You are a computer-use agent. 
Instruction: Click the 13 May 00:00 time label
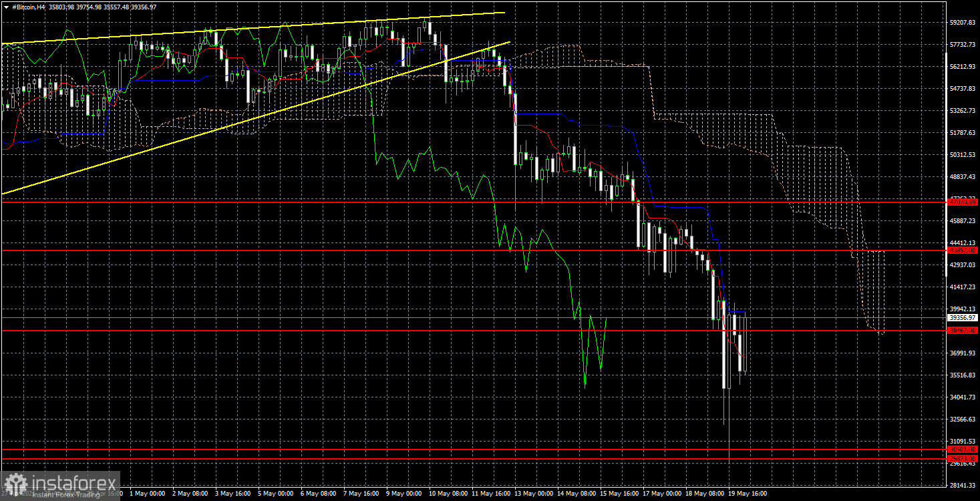tap(536, 494)
